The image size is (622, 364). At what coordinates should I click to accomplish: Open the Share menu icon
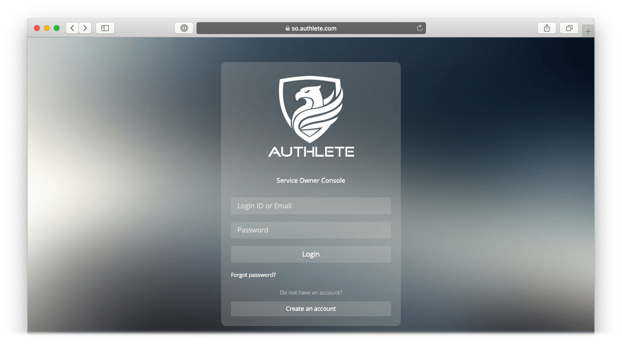(x=547, y=28)
